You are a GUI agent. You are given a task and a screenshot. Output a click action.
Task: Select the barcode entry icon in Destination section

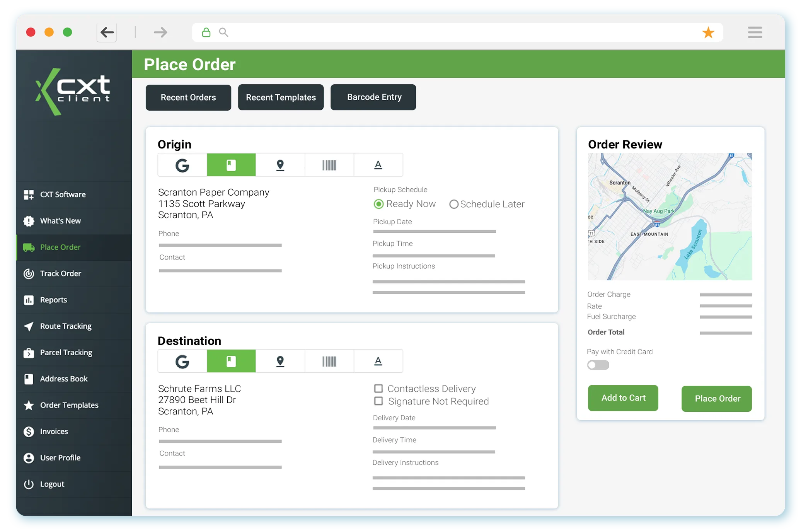click(x=329, y=361)
